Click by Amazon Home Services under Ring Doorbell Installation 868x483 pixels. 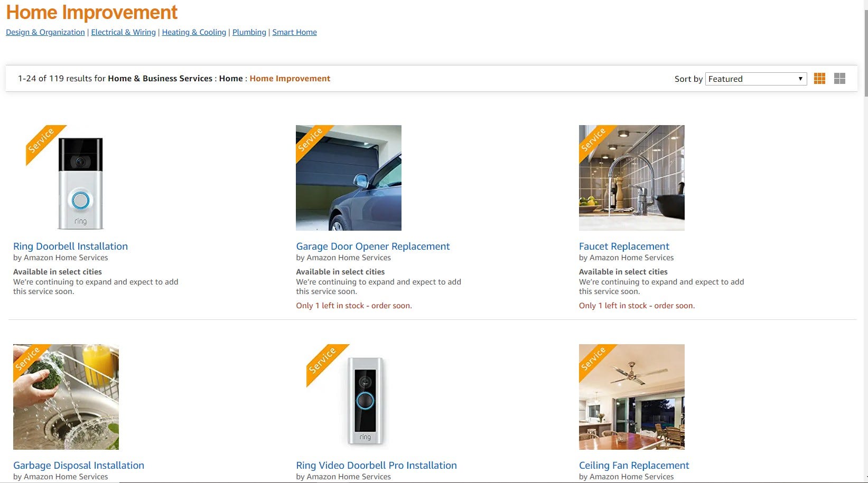click(x=61, y=258)
